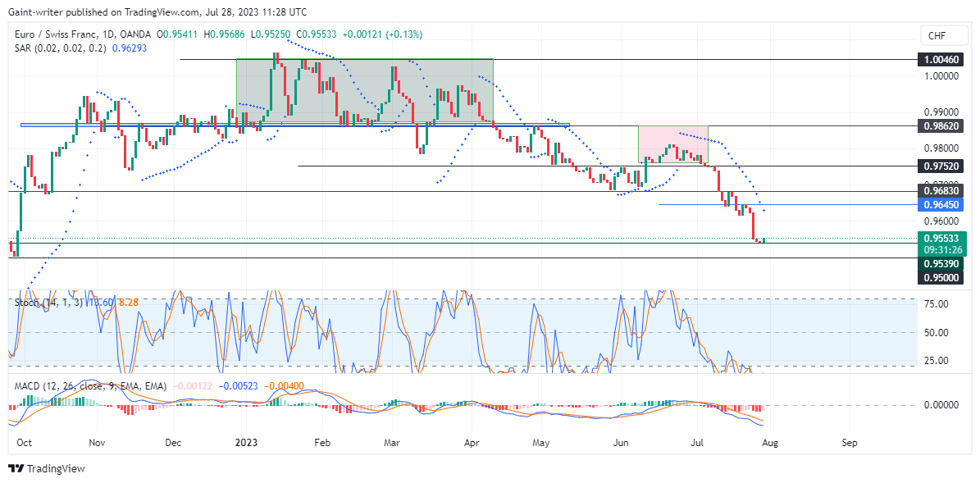Click the 75.00 Stochastic scale label

tap(936, 303)
